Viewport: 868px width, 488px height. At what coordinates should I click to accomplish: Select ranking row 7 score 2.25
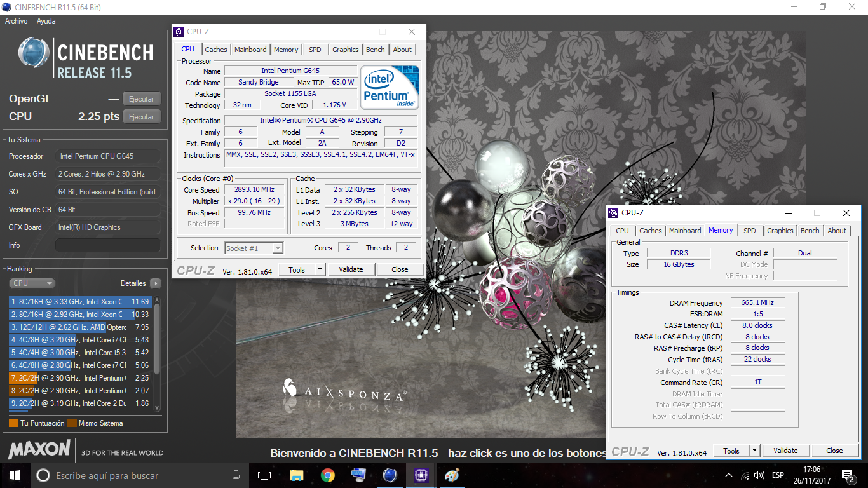tap(79, 378)
